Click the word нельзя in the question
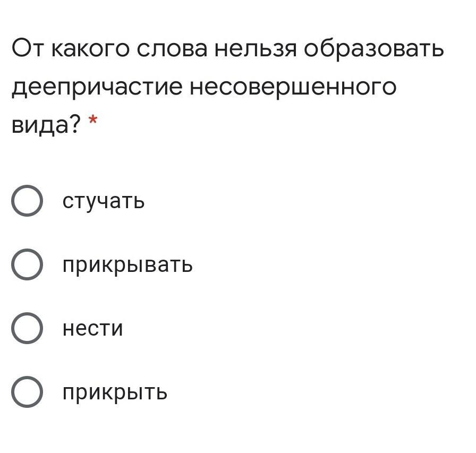Screen dimensions: 476x453 256,49
